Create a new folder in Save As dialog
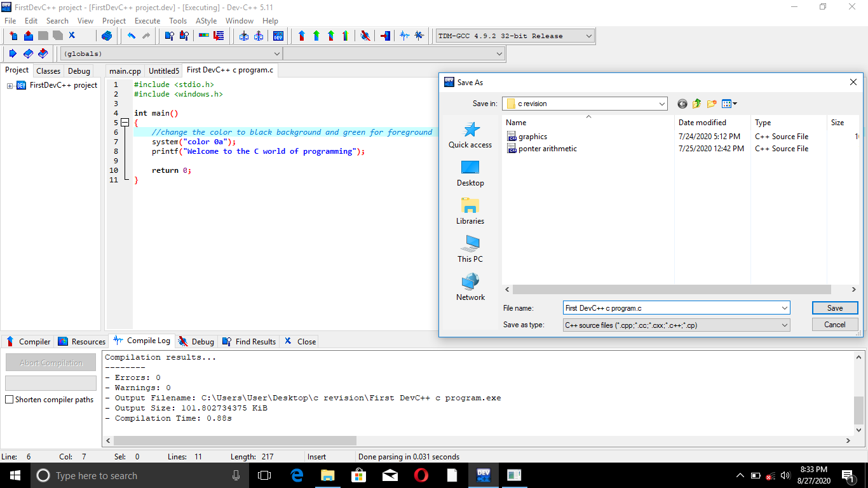The width and height of the screenshot is (868, 488). click(711, 103)
